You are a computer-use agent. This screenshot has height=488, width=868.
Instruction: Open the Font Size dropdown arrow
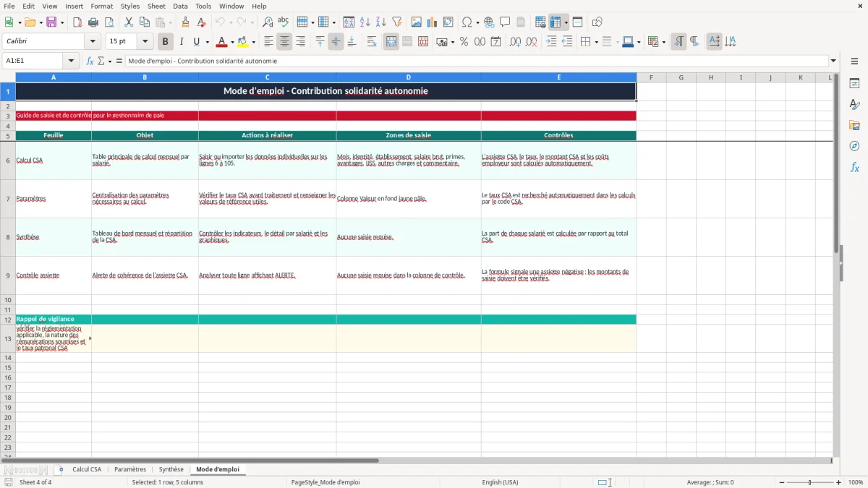point(145,42)
